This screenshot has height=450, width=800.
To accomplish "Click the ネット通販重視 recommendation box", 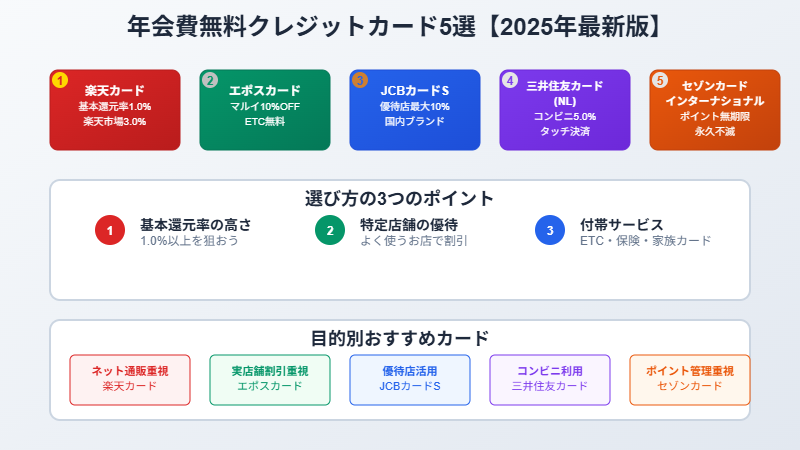I will [x=130, y=379].
